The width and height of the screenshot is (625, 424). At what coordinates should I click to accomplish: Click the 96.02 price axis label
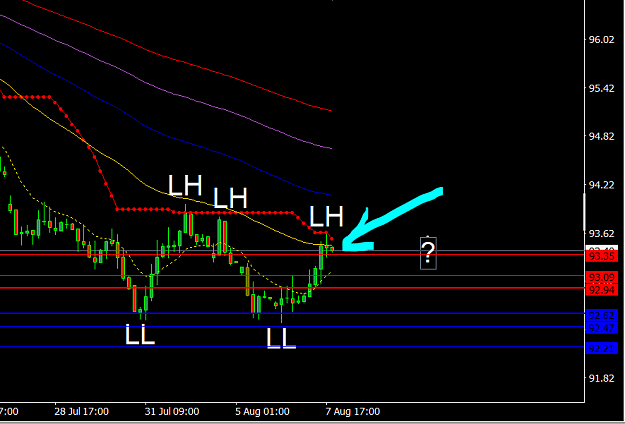click(x=601, y=39)
